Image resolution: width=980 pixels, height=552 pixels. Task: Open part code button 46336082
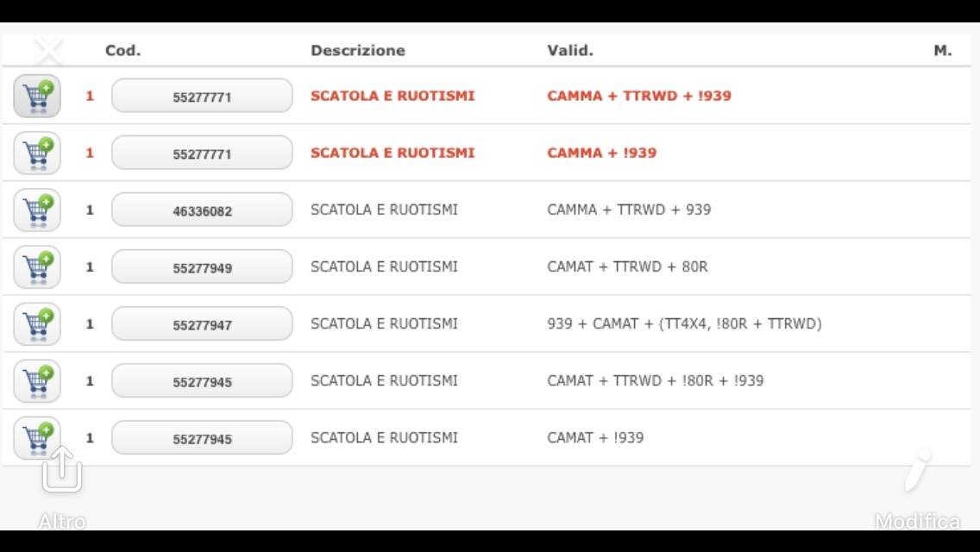(202, 210)
